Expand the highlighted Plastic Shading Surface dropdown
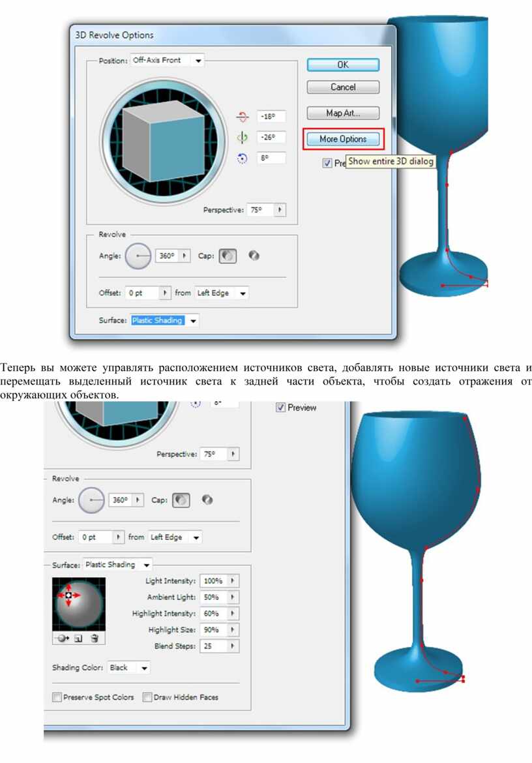The height and width of the screenshot is (763, 532). (193, 321)
